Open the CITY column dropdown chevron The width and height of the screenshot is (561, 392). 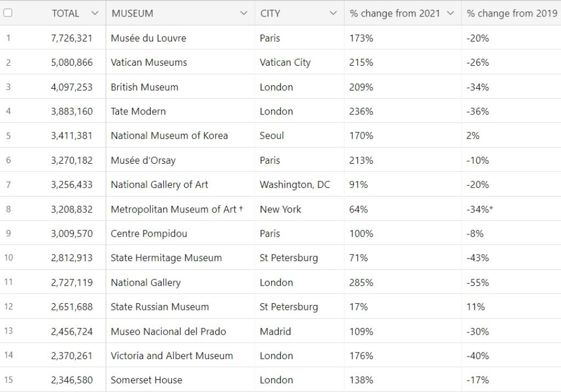333,13
